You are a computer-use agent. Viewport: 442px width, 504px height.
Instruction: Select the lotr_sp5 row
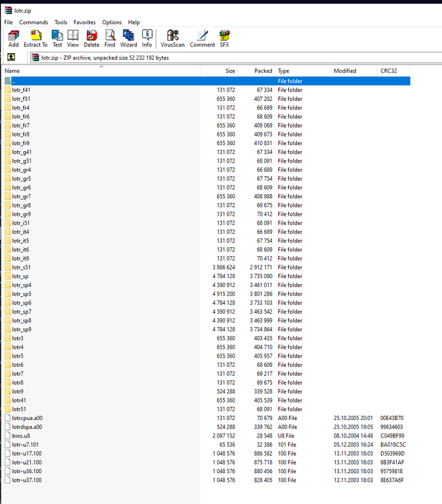tap(207, 294)
